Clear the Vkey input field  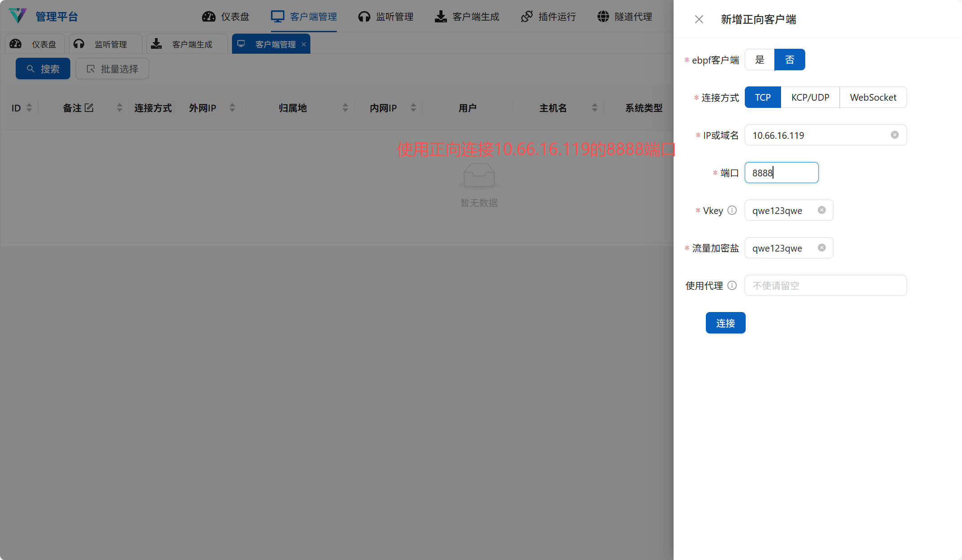(821, 210)
